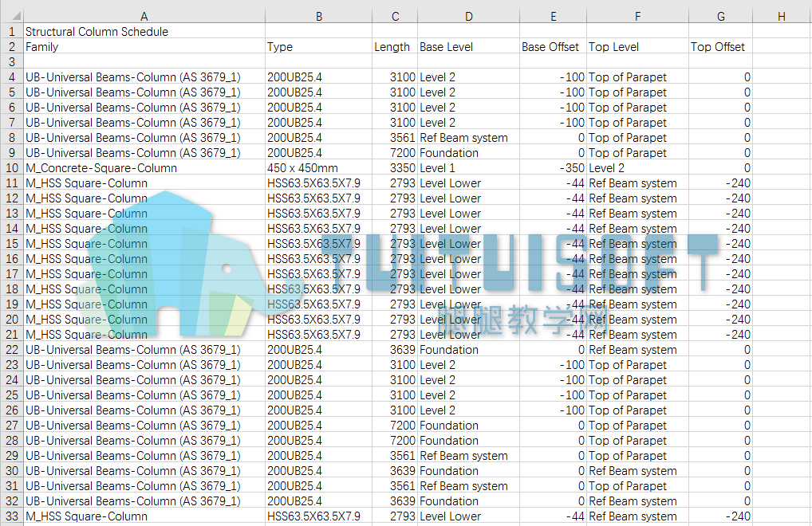Screen dimensions: 812x526
Task: Click the "Type" heading cell
Action: point(318,47)
